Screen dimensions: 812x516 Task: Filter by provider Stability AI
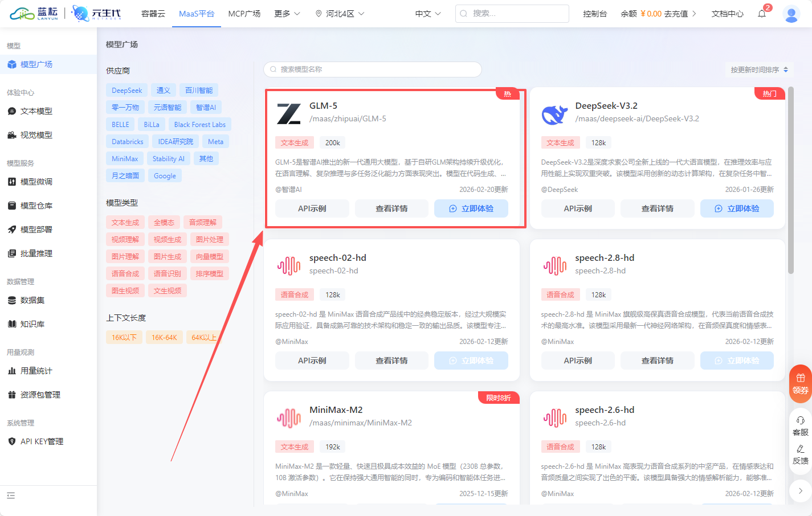pos(169,158)
